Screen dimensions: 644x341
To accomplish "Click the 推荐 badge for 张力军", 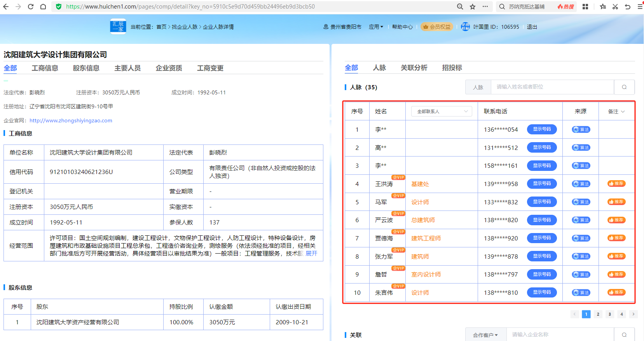I will coord(616,256).
